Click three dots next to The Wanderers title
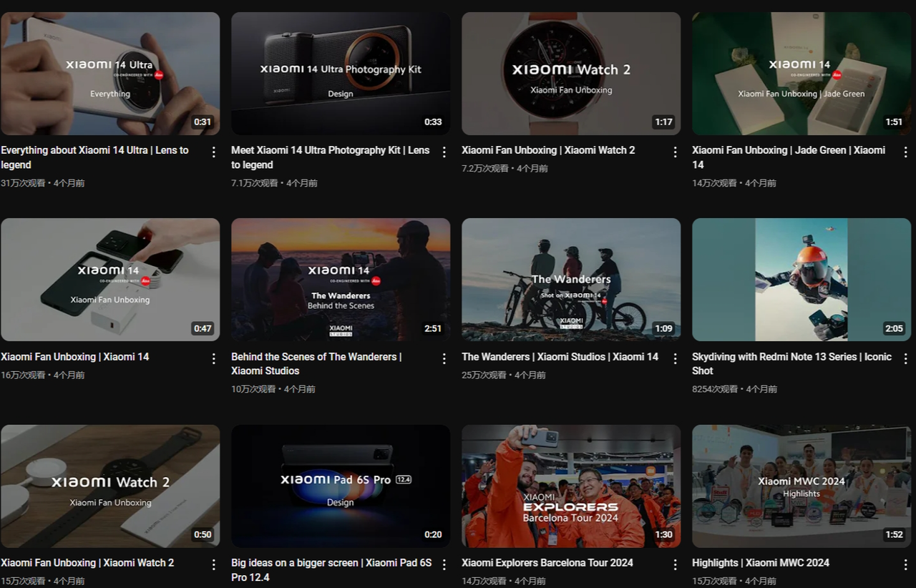This screenshot has height=588, width=916. point(674,358)
